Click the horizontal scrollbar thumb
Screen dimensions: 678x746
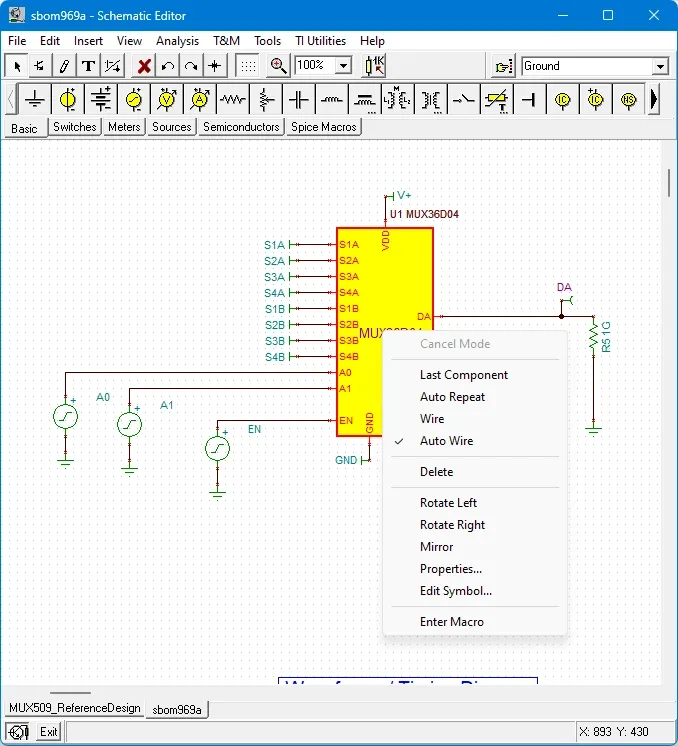pos(70,693)
